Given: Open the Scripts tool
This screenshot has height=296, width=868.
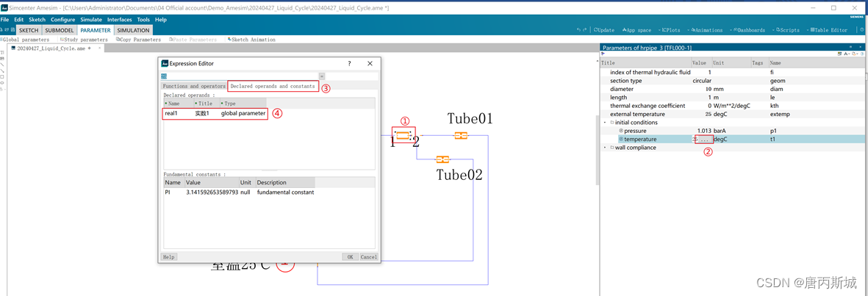Looking at the screenshot, I should tap(786, 30).
